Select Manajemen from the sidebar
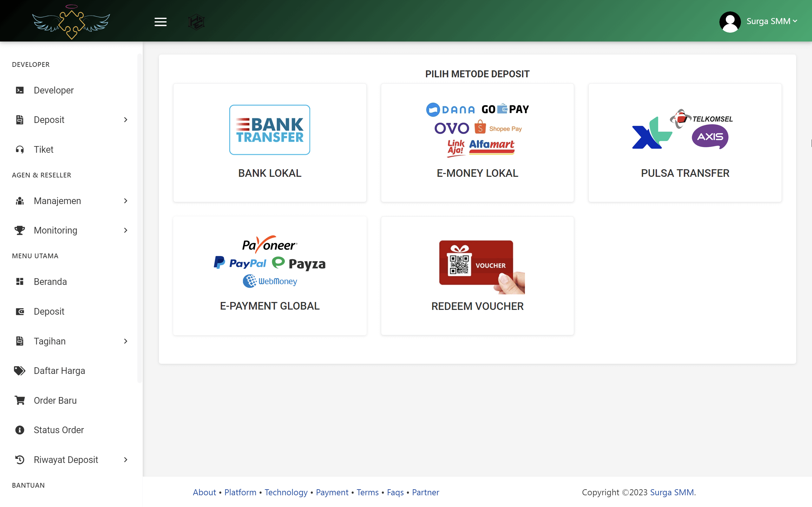Screen dimensions: 812x507 [57, 201]
